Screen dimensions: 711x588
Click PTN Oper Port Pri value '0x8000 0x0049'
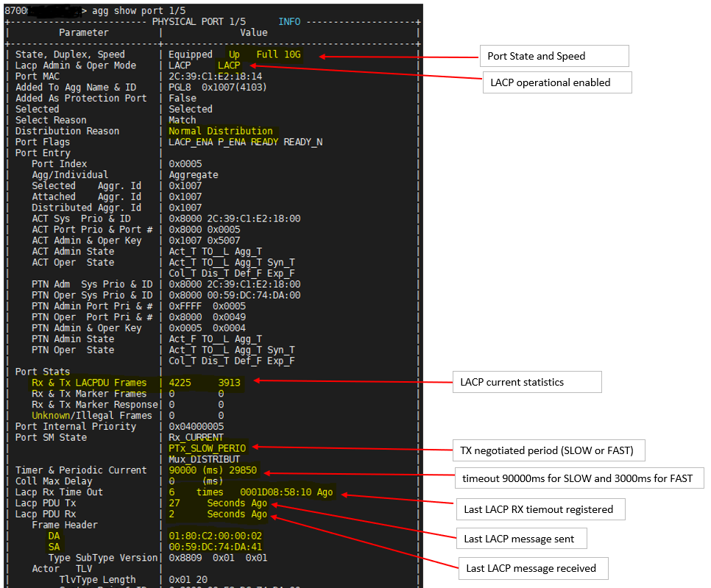coord(208,317)
